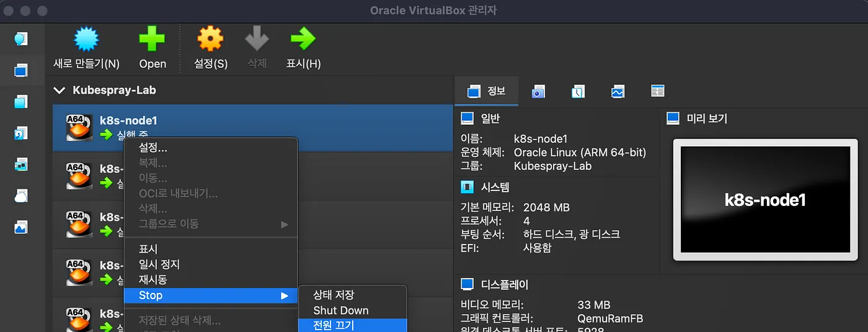Screen dimensions: 868x332
Task: Click the '사용함' EFI value
Action: 537,248
